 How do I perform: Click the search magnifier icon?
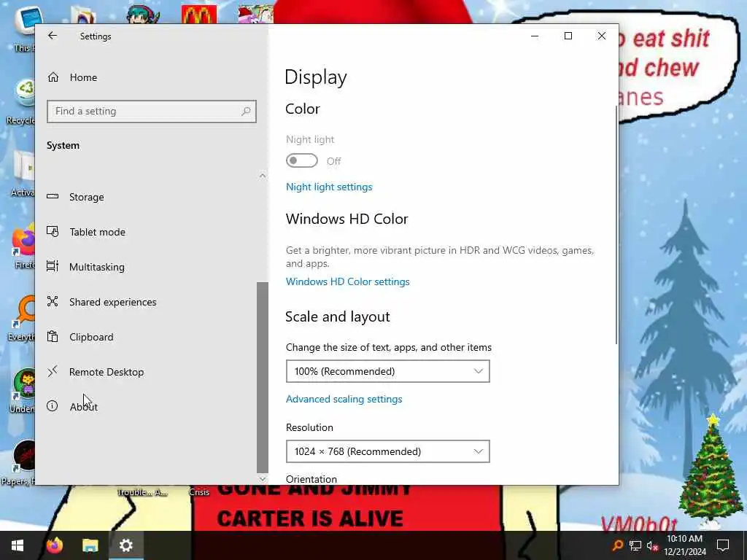[x=246, y=112]
